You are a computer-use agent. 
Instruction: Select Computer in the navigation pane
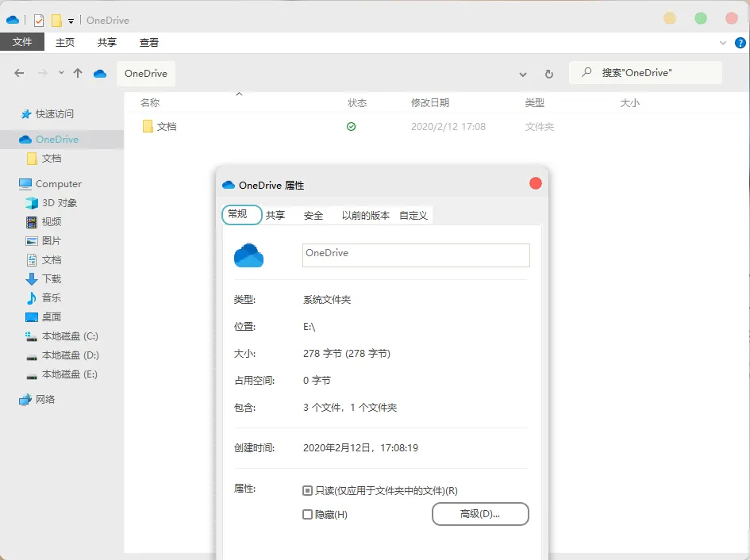[50, 184]
